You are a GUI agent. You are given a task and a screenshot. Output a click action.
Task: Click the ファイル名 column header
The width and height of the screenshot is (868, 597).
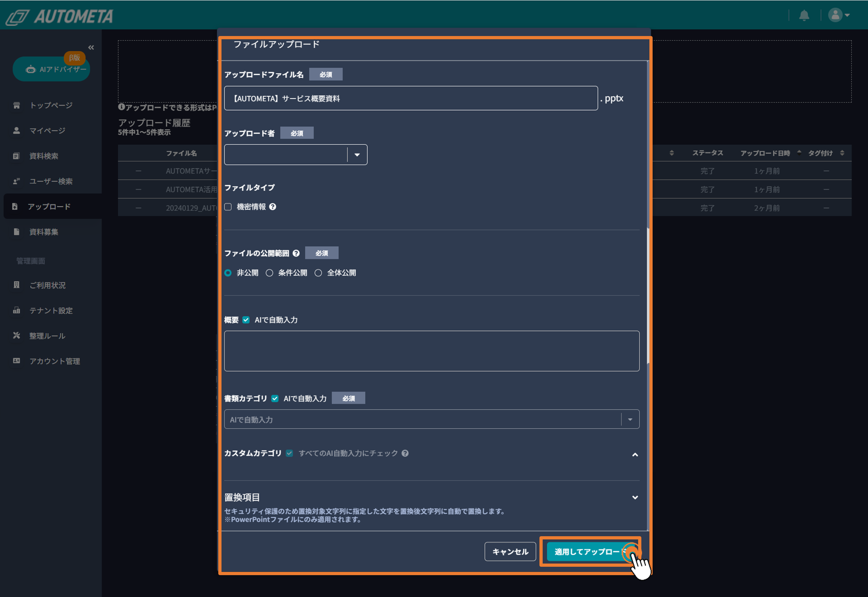181,153
